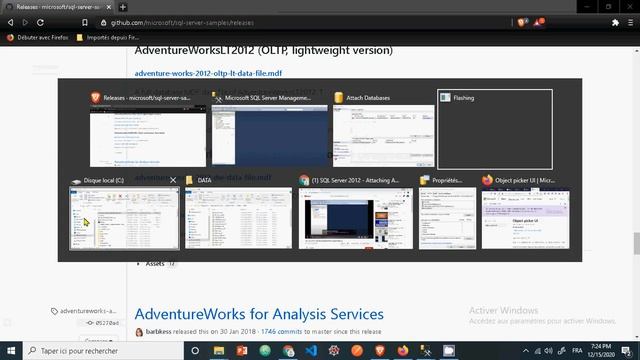
Task: Reload the GitHub releases page
Action: point(40,23)
